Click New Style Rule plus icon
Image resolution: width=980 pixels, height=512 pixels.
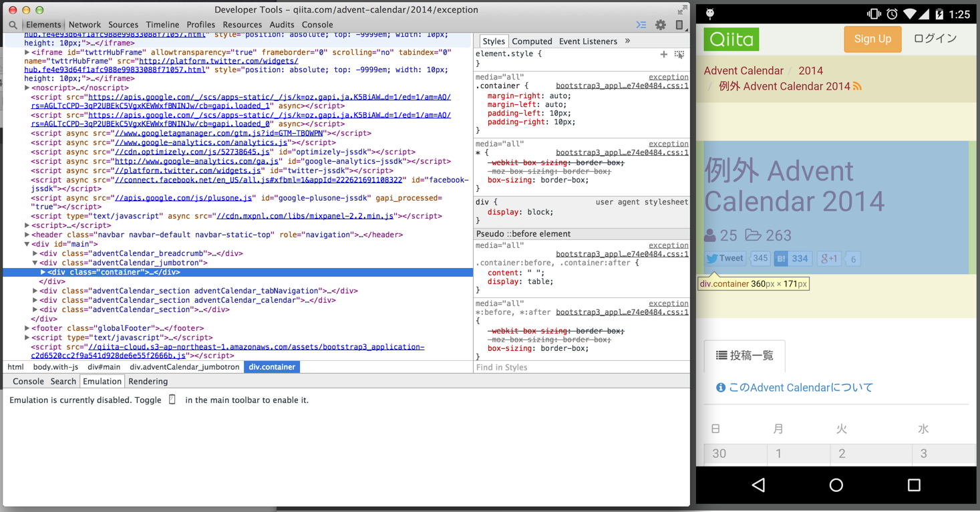tap(663, 54)
